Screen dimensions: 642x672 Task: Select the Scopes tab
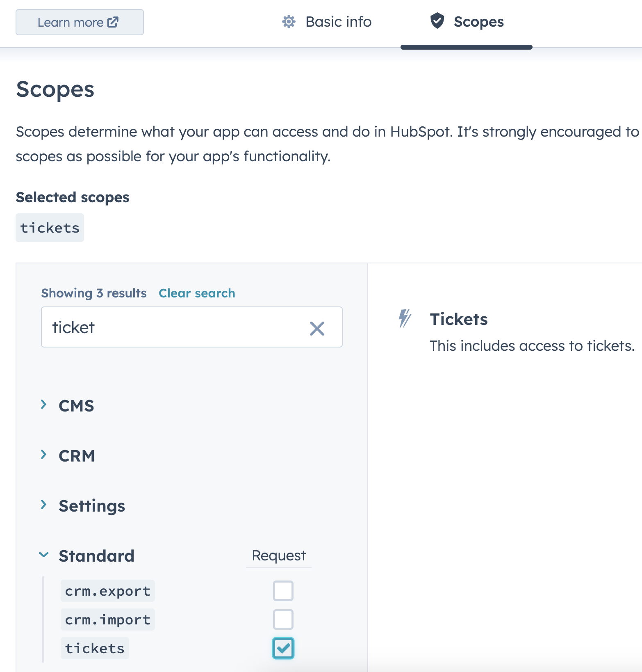478,22
